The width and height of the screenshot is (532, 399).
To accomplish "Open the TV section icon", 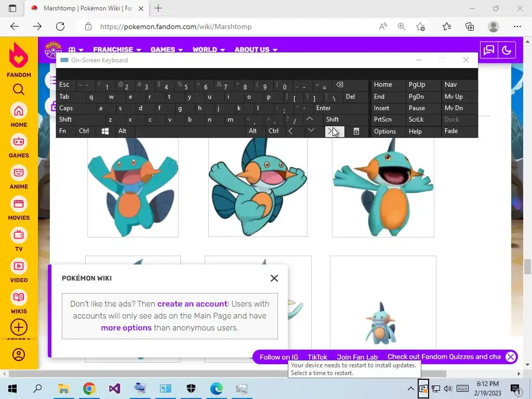I will pyautogui.click(x=19, y=235).
